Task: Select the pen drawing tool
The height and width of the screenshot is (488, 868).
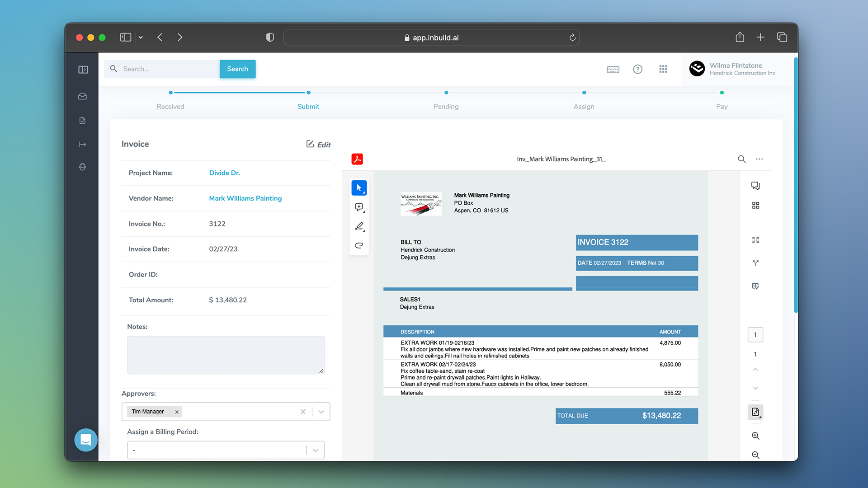Action: [359, 226]
